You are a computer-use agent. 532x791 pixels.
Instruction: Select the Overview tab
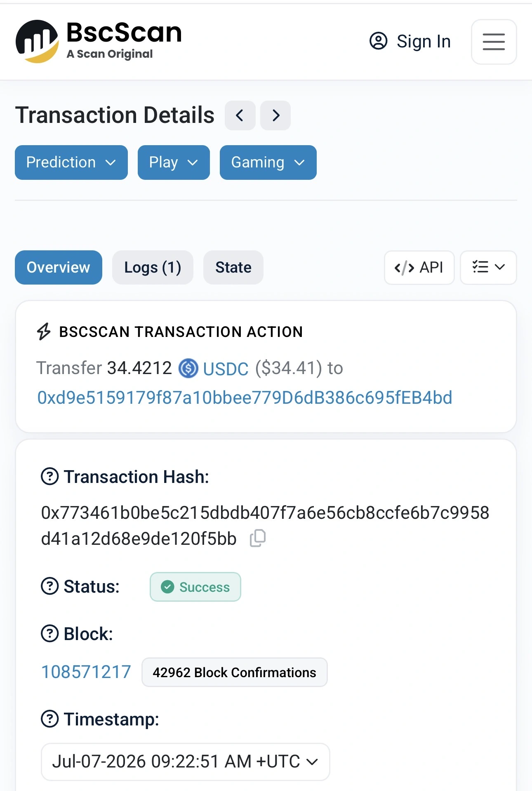tap(59, 267)
